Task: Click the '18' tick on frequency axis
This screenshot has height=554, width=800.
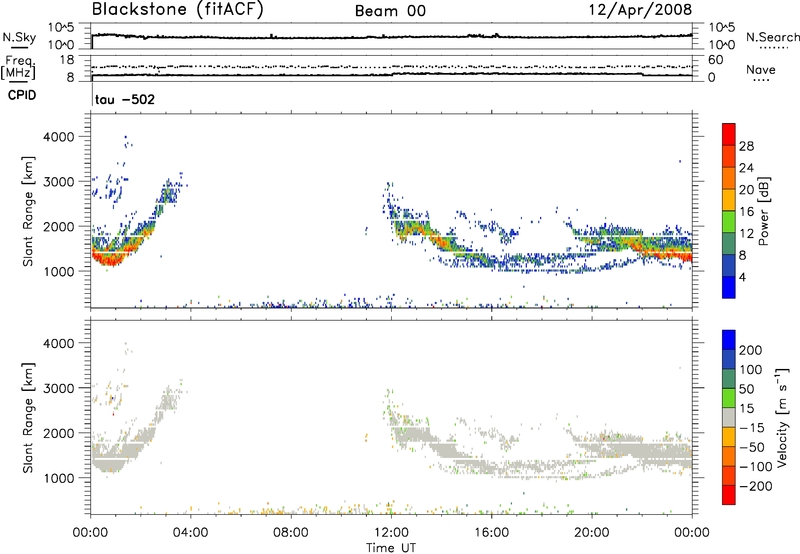Action: point(67,60)
